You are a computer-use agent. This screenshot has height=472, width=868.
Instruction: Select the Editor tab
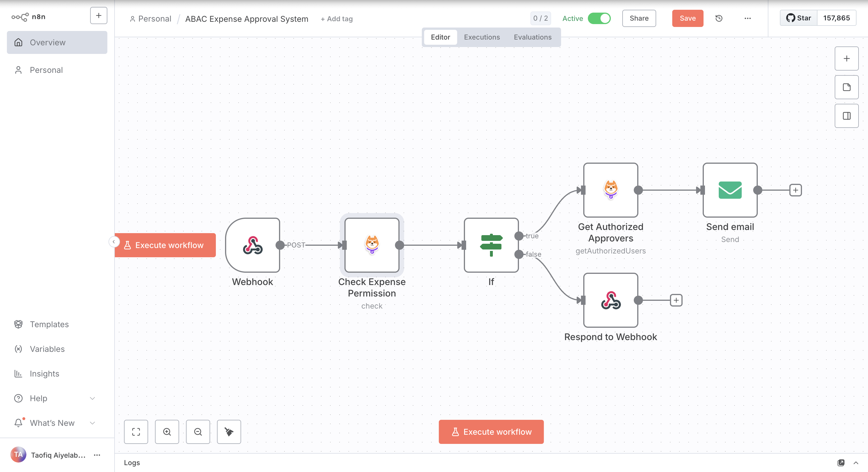pos(440,37)
